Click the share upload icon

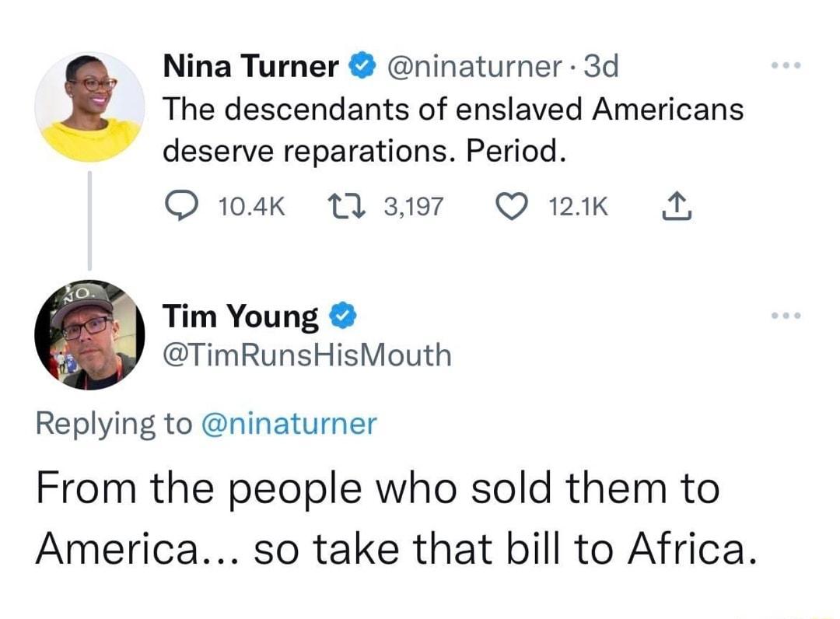pos(675,206)
